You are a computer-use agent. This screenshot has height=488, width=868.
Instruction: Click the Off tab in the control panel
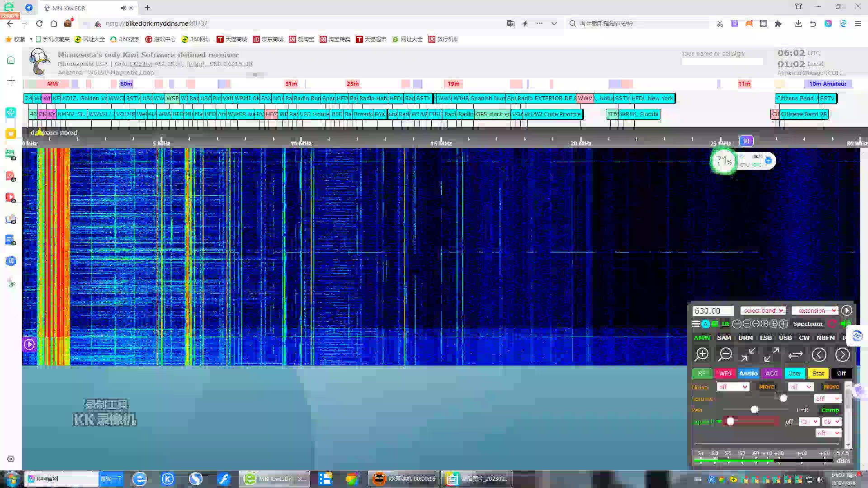841,373
